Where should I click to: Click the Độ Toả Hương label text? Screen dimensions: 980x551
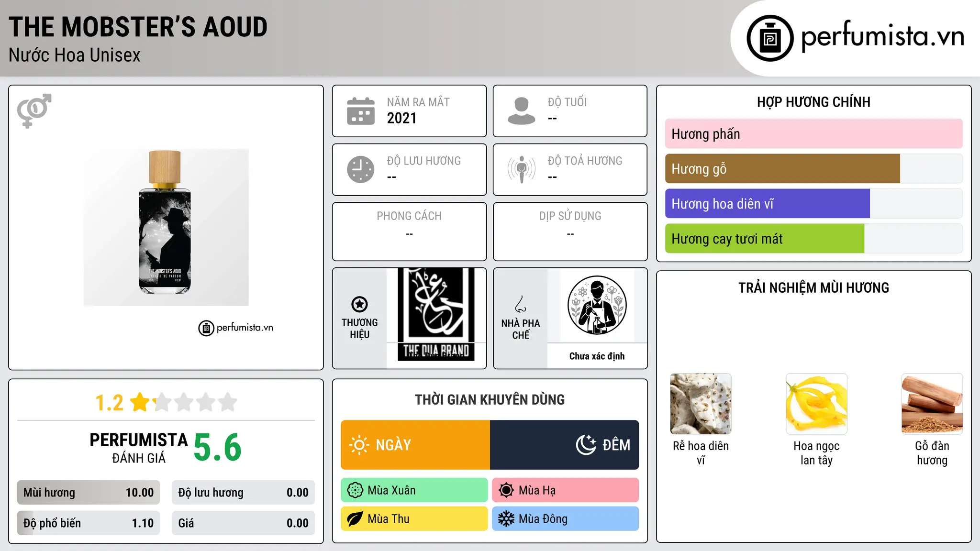(x=585, y=161)
